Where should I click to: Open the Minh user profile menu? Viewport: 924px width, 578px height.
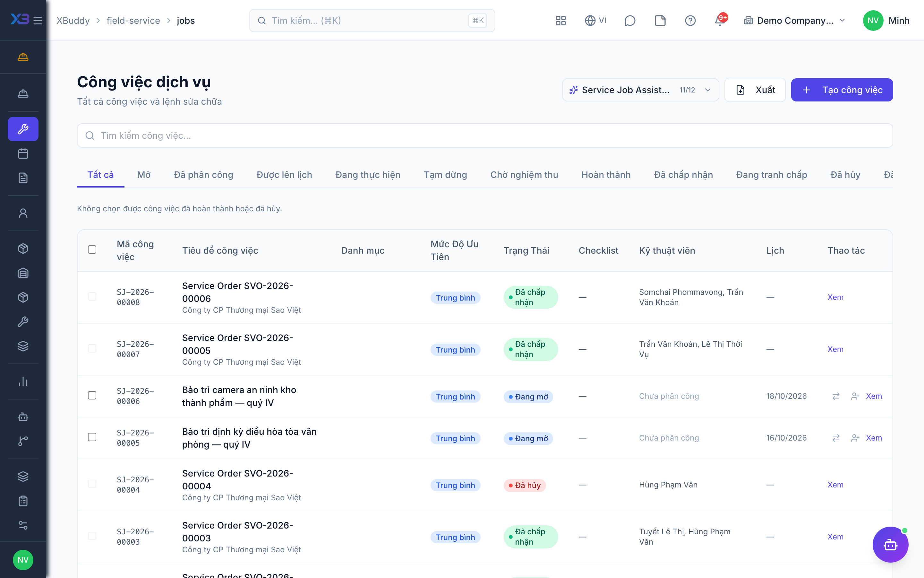tap(886, 20)
